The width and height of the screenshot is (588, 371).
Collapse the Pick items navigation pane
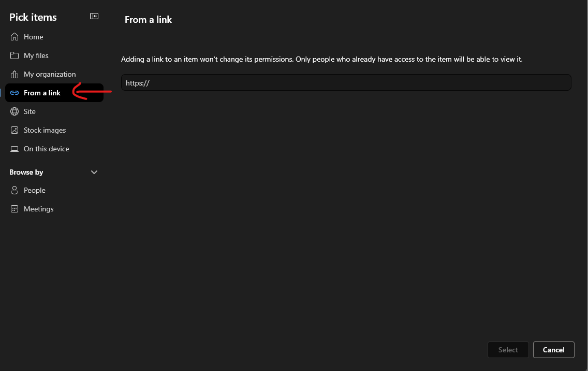pos(94,16)
